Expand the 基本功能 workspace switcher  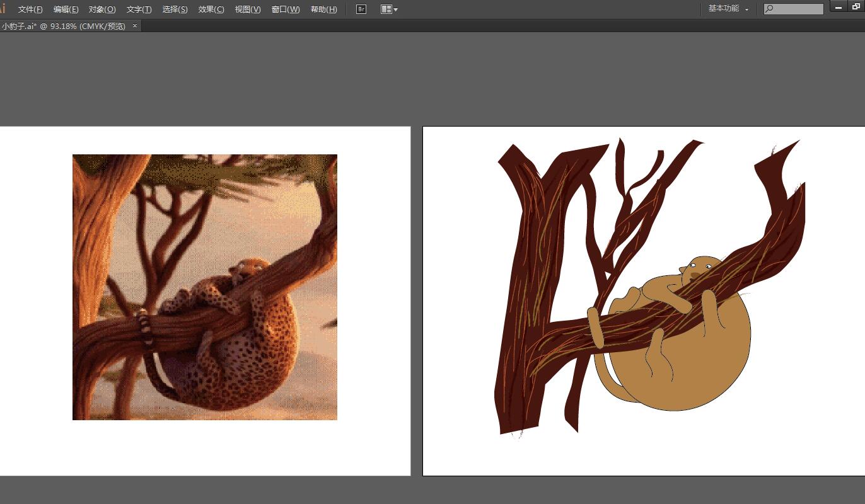(x=728, y=9)
